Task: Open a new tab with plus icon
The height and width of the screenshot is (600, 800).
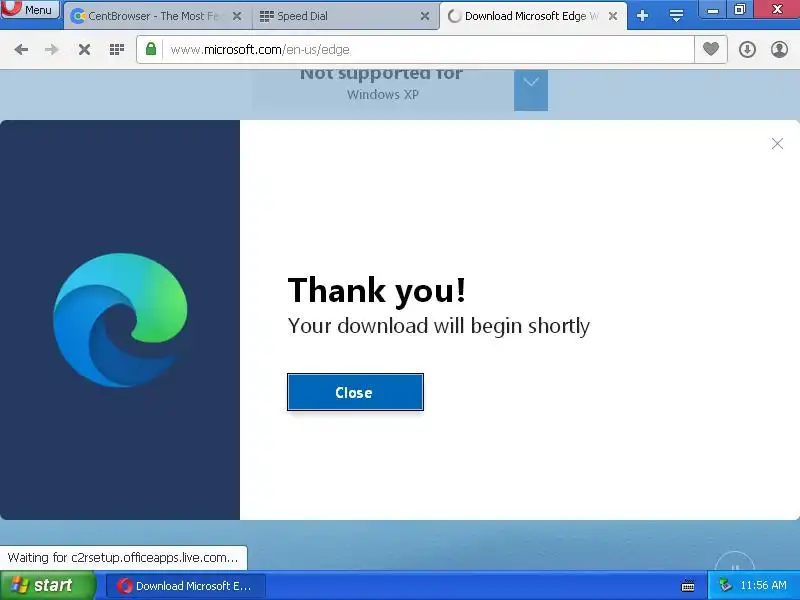Action: pyautogui.click(x=642, y=16)
